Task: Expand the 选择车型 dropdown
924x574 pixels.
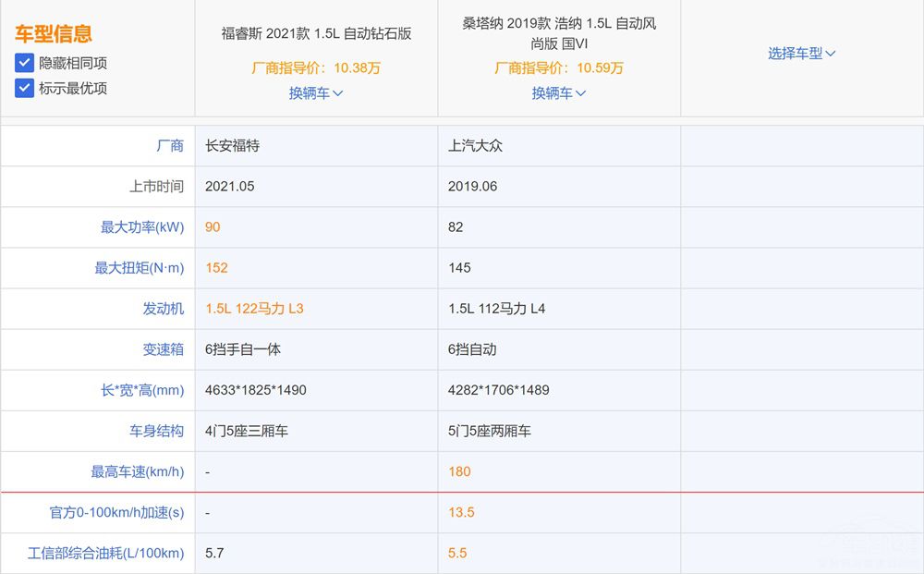Action: [x=801, y=54]
